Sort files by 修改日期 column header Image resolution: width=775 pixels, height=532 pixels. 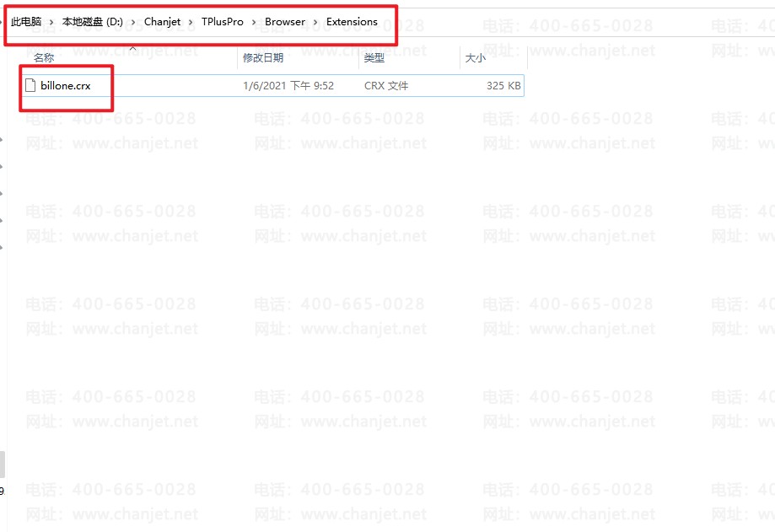pos(263,58)
